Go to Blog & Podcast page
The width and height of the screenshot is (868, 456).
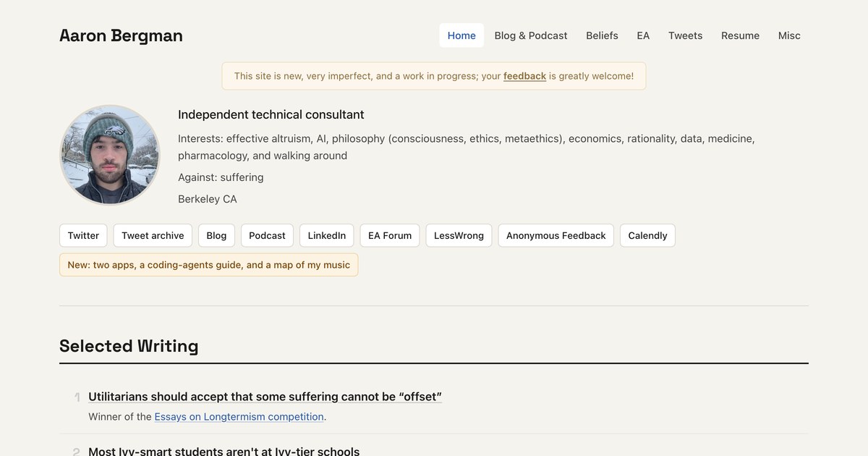pos(531,35)
